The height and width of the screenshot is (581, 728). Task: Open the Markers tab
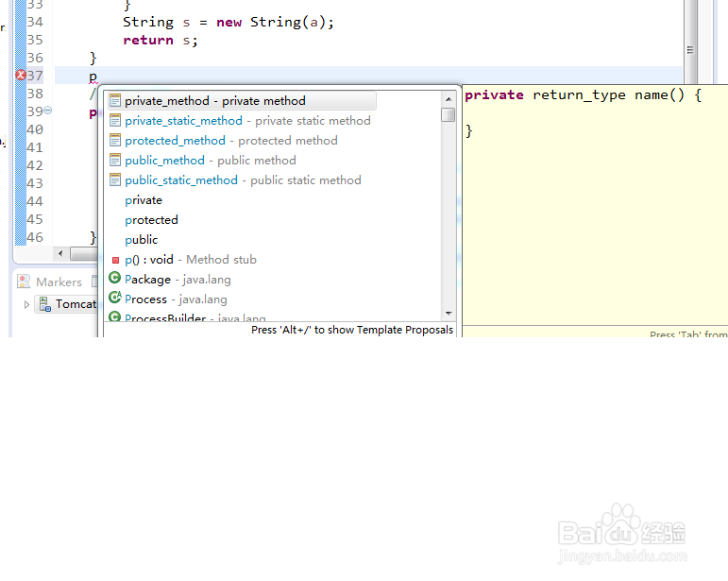click(x=50, y=282)
